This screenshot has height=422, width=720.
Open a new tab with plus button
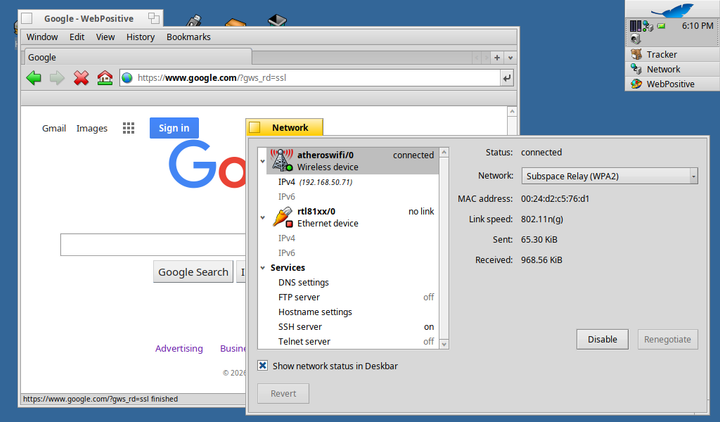497,58
